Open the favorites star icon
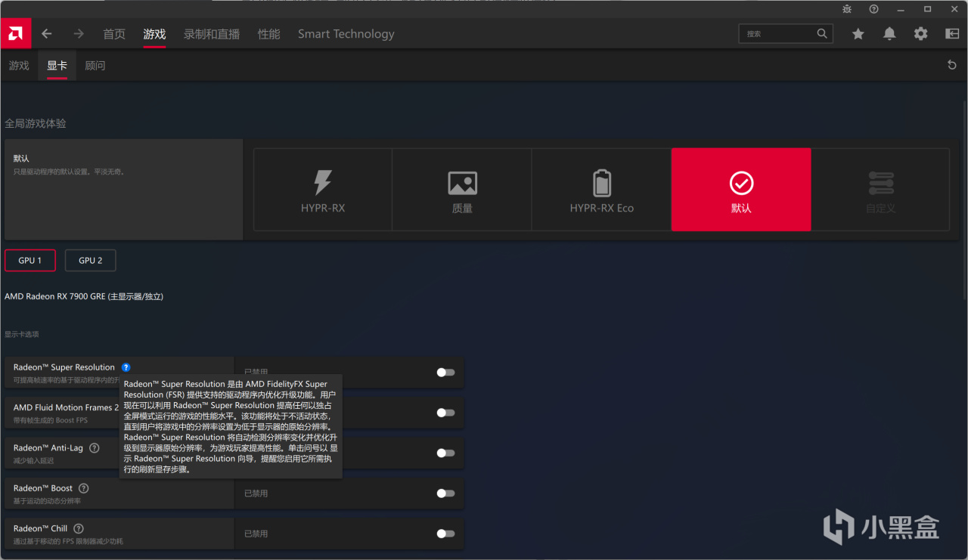Screen dimensions: 968x560 (x=858, y=34)
